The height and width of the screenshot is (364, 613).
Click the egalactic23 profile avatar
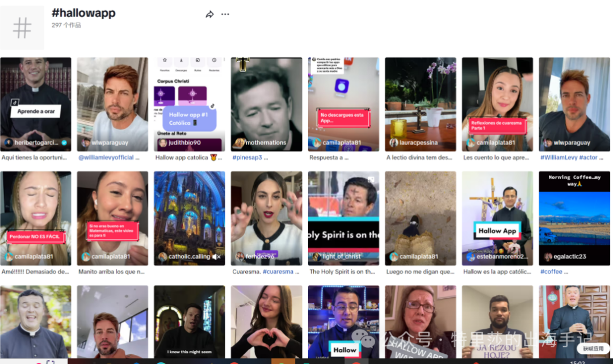[x=548, y=257]
